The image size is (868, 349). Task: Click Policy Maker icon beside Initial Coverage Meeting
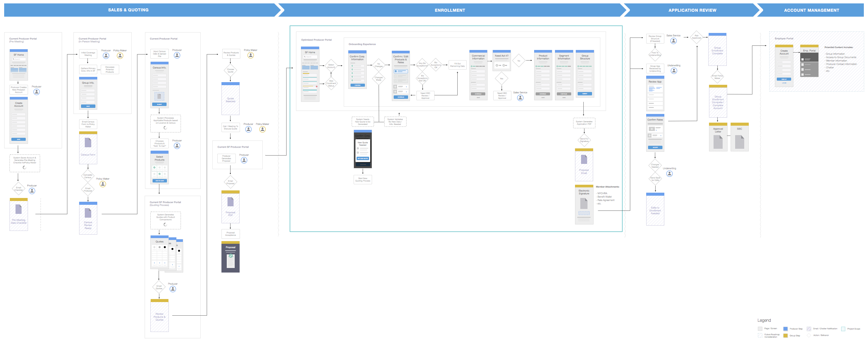tap(120, 56)
